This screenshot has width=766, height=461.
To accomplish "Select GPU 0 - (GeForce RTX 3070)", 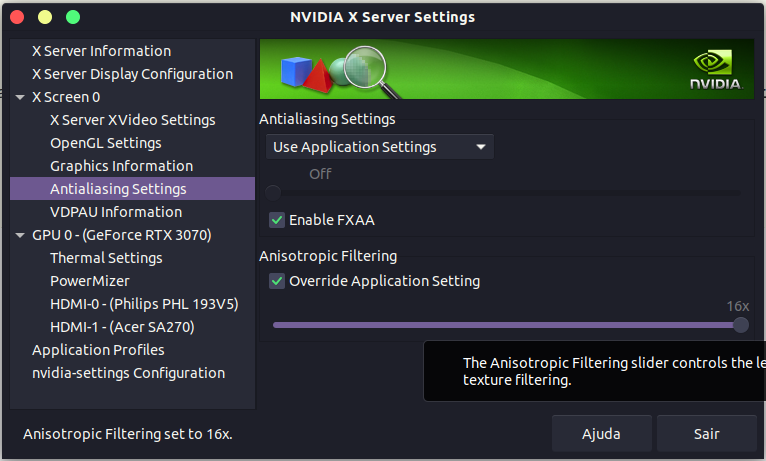I will tap(122, 235).
